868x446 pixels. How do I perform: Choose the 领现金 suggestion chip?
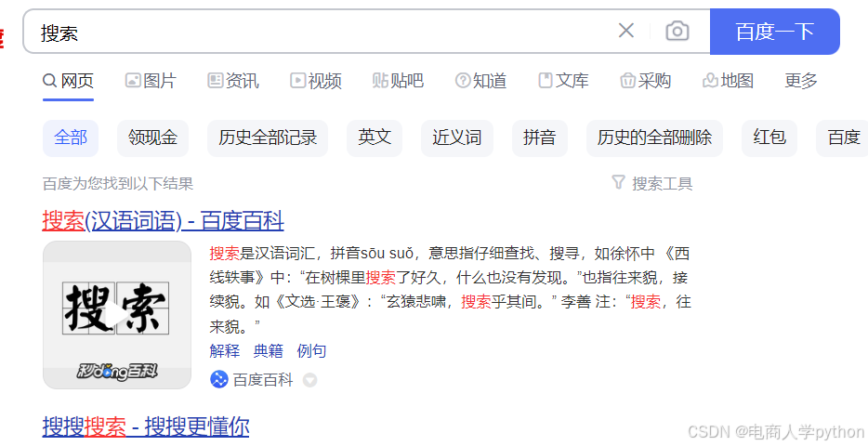tap(152, 138)
